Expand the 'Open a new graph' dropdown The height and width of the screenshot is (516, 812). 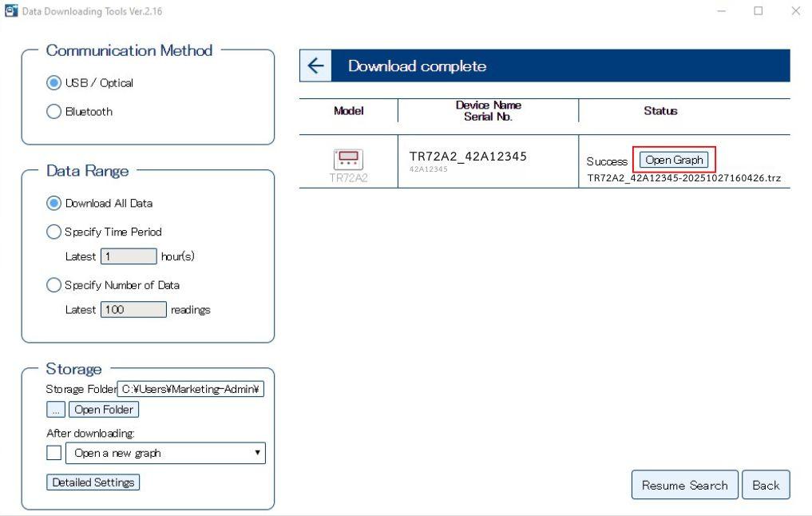click(x=165, y=453)
